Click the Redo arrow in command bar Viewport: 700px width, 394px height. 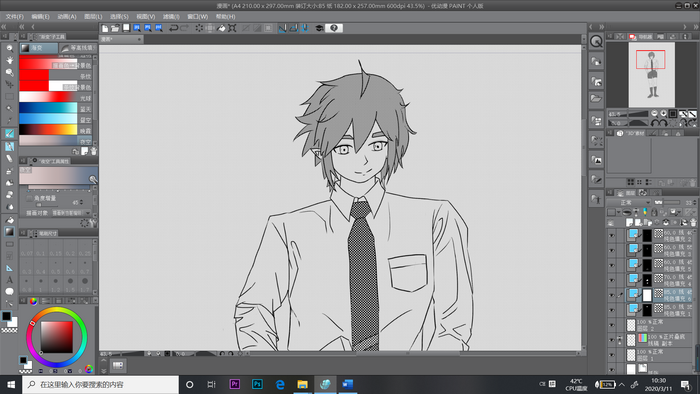(184, 28)
